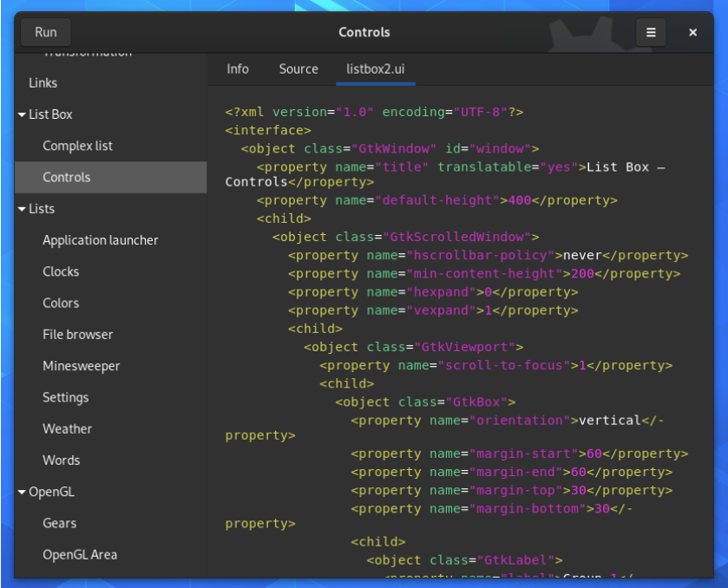Viewport: 728px width, 588px height.
Task: Open the Gears demo
Action: [57, 523]
